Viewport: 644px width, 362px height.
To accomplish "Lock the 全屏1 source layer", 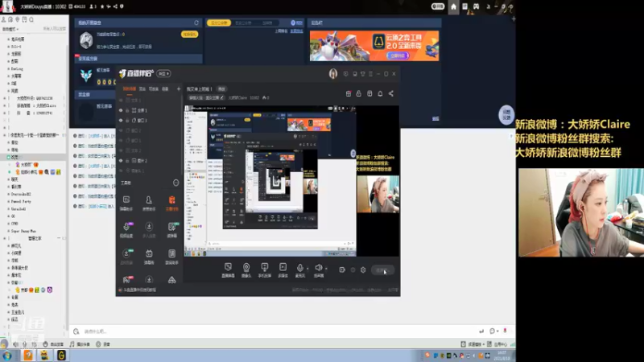I will pyautogui.click(x=127, y=110).
